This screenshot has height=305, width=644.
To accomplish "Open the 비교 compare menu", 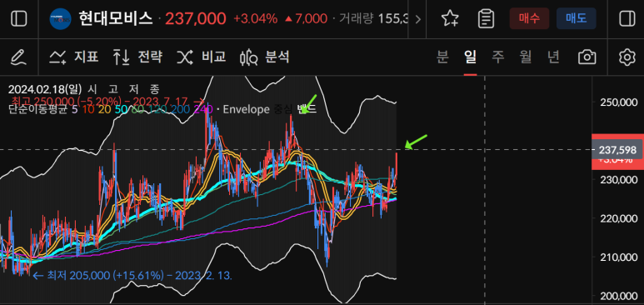I will [202, 57].
